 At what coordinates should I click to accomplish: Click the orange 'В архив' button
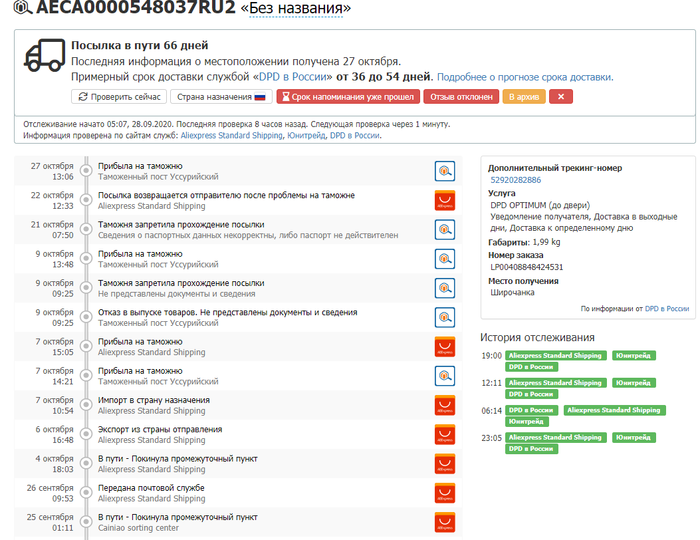coord(524,97)
